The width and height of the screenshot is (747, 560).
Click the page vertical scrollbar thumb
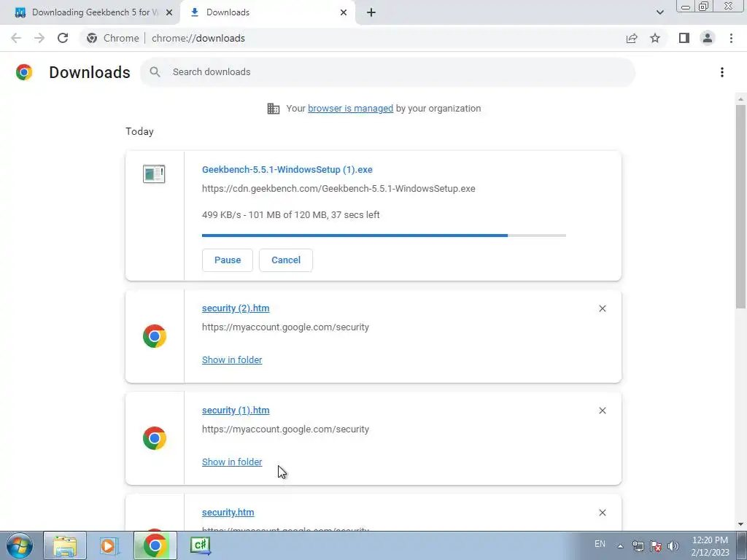[741, 206]
